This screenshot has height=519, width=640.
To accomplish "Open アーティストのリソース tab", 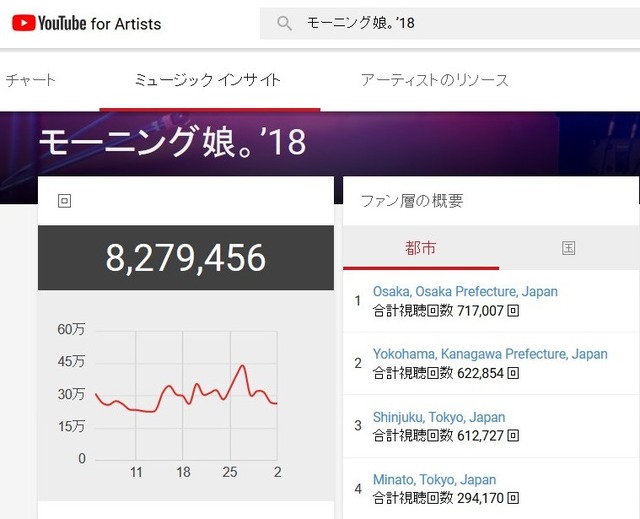I will pos(435,80).
